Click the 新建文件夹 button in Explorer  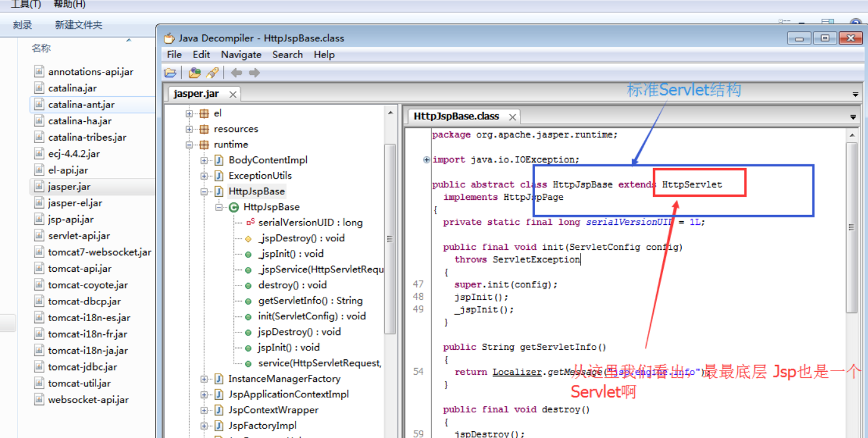click(79, 25)
